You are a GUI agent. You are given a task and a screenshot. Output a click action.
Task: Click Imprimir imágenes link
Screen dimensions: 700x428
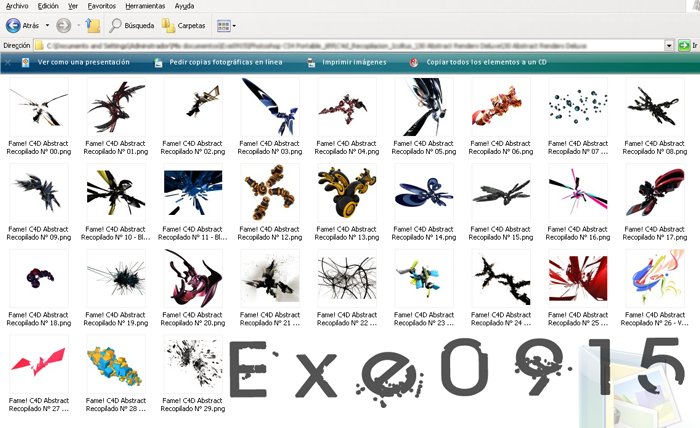click(x=354, y=62)
